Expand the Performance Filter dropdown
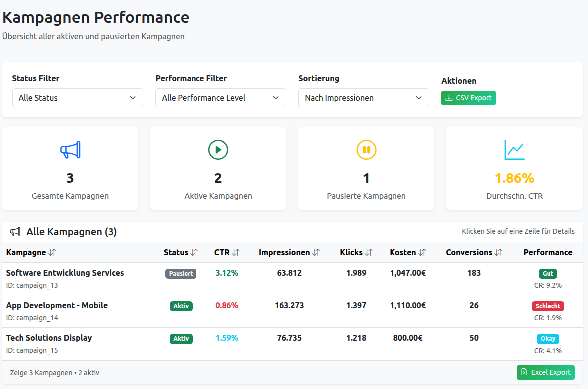Image resolution: width=588 pixels, height=389 pixels. tap(220, 98)
